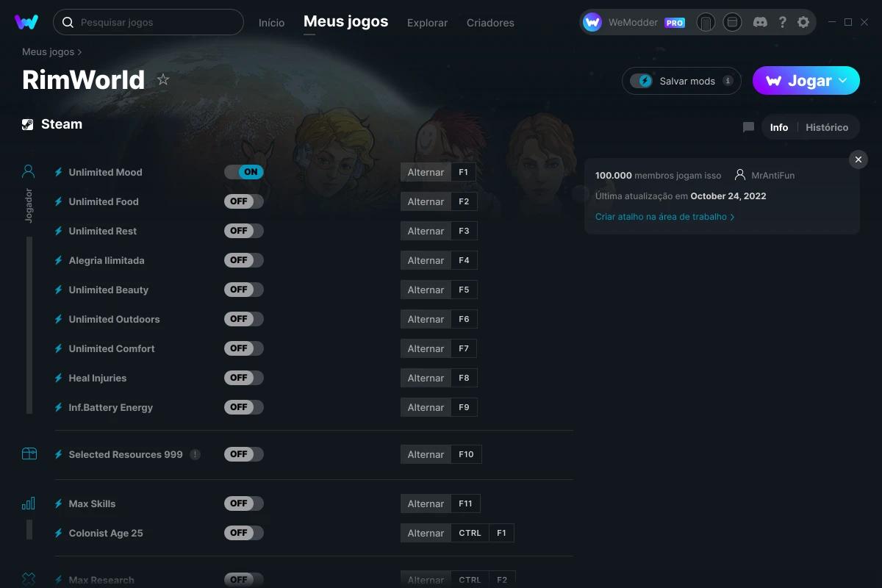Click Alternar for Colonist Age 25
Image resolution: width=882 pixels, height=588 pixels.
coord(426,533)
